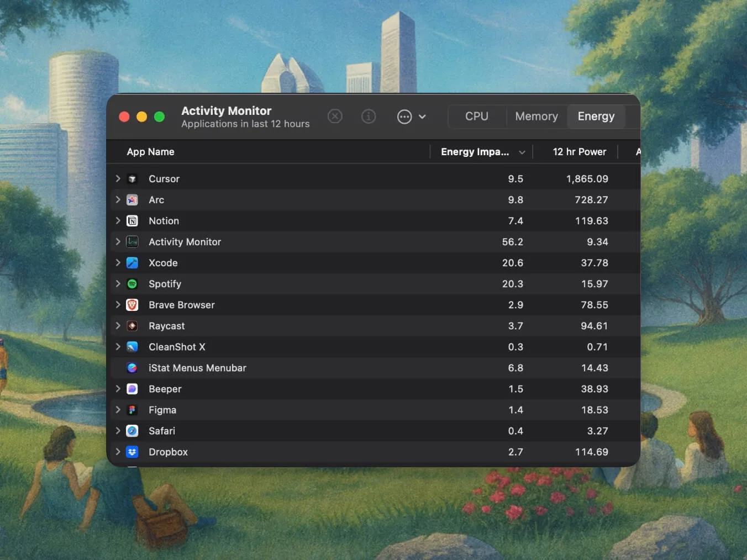Click the Brave Browser lion icon
Image resolution: width=747 pixels, height=560 pixels.
(132, 305)
